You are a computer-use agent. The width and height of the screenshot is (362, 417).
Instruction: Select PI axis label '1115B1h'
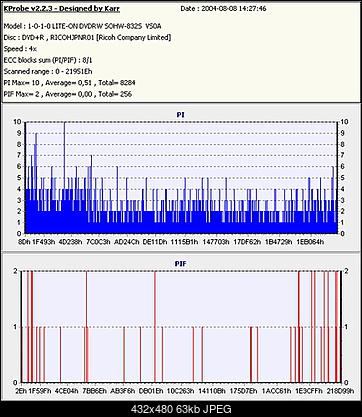pos(184,242)
